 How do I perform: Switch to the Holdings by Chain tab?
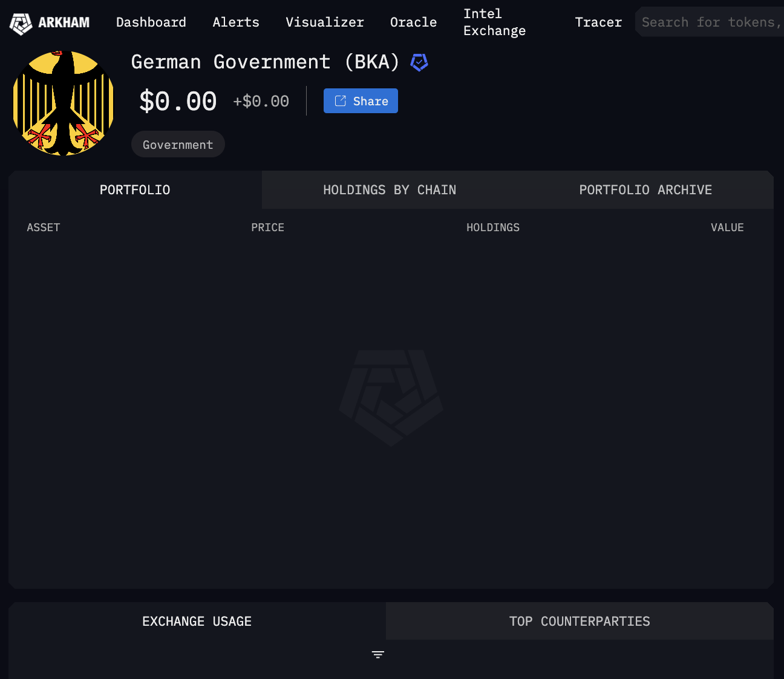click(390, 190)
